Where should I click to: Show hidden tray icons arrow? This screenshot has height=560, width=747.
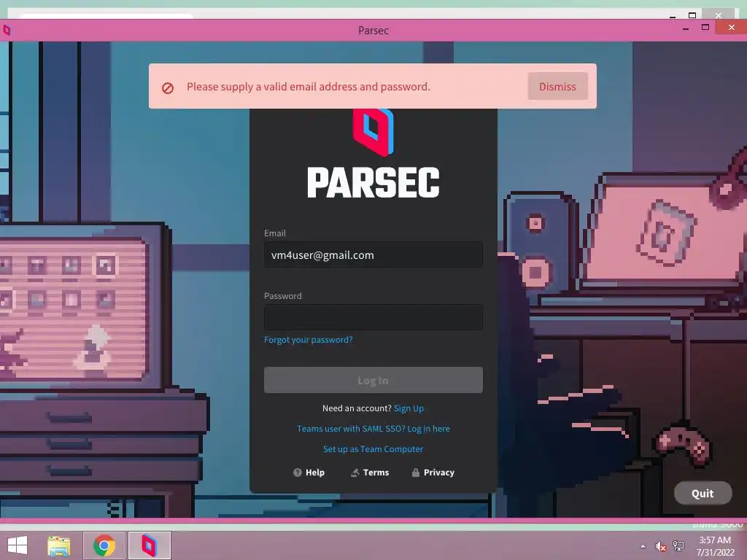tap(643, 546)
